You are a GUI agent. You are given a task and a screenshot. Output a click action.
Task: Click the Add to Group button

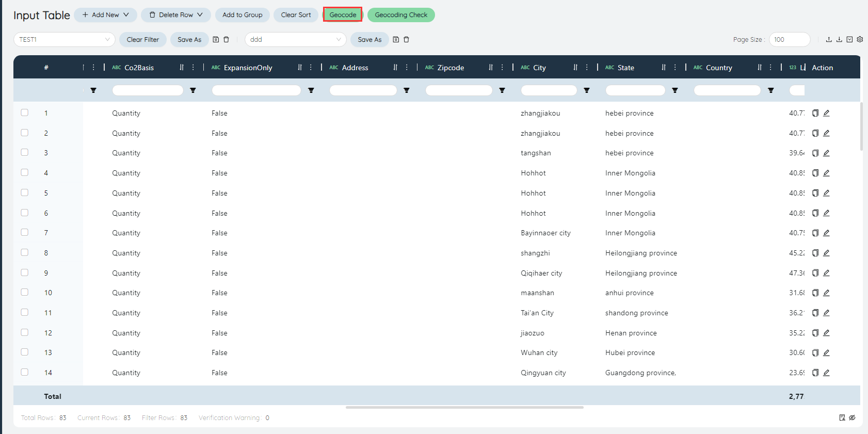tap(243, 15)
